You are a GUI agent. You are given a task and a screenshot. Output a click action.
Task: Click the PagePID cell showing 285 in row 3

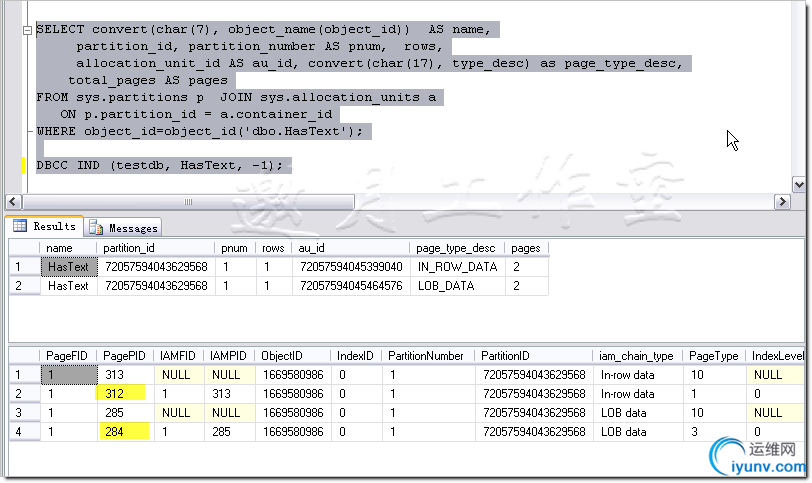coord(125,413)
